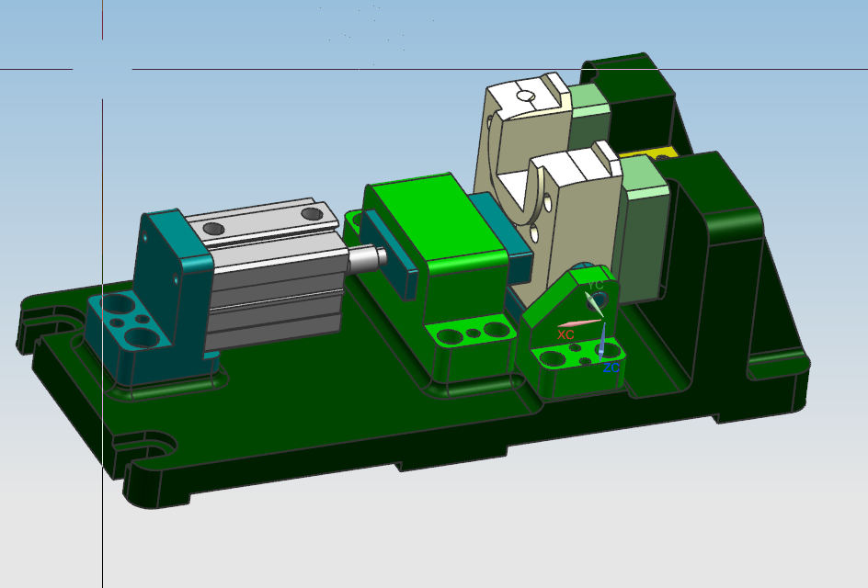868x588 pixels.
Task: Select the yellow part behind the clamp
Action: (647, 153)
